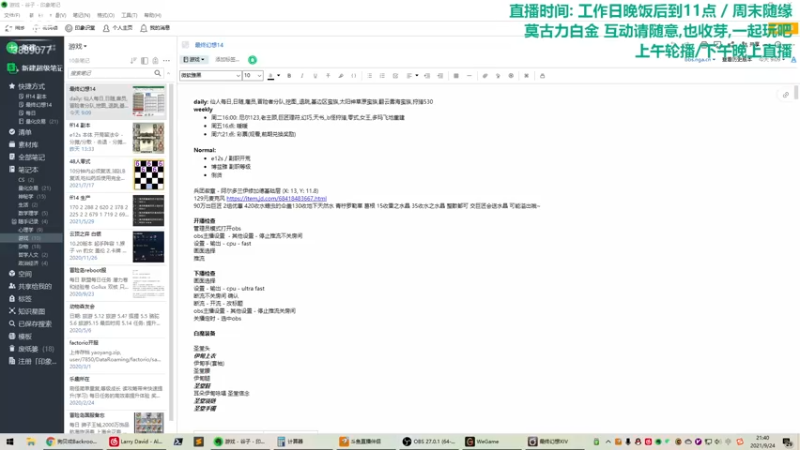Toggle italic formatting in the editor

(x=302, y=76)
